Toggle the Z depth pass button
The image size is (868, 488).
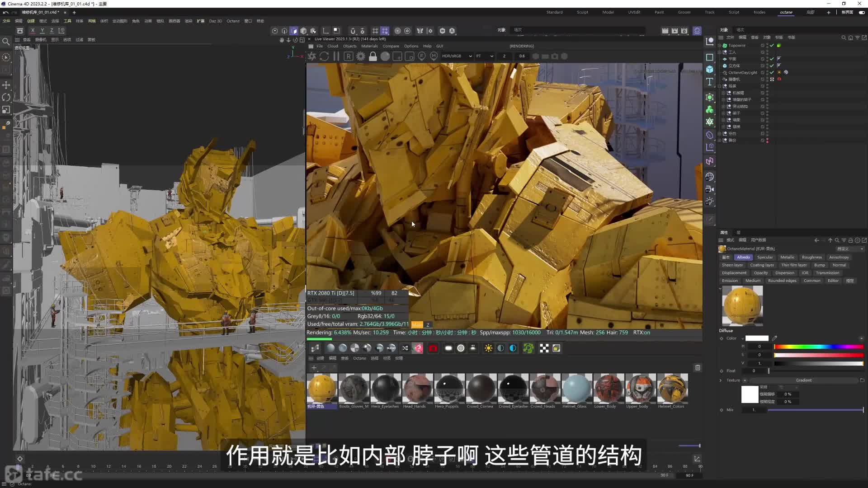(428, 324)
